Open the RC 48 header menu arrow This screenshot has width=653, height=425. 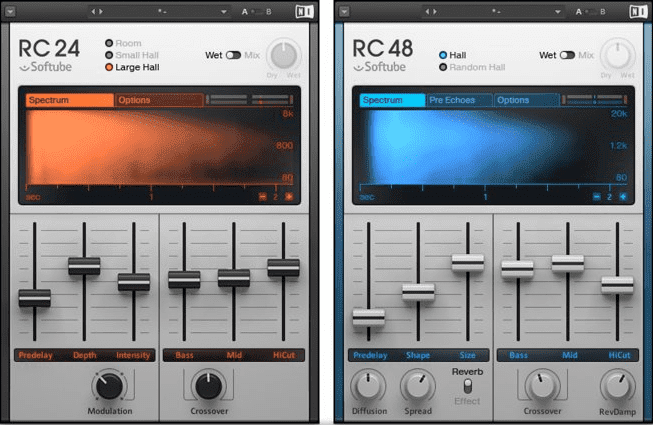point(344,11)
